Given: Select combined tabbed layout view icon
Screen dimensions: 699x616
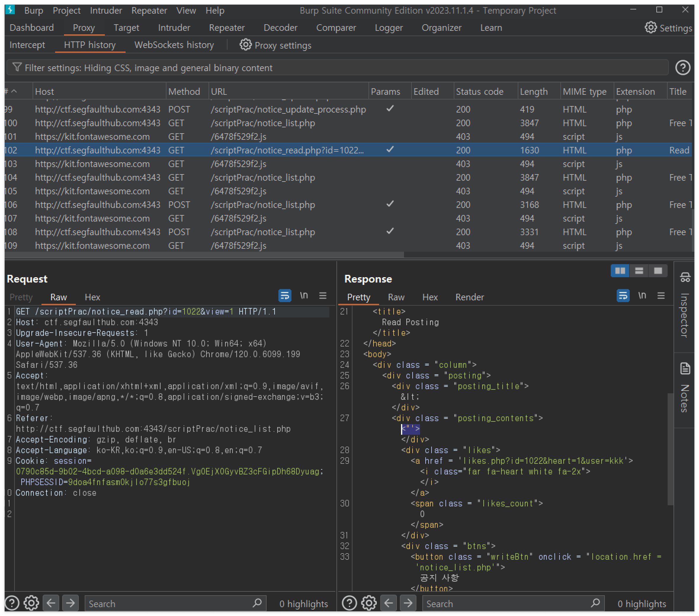Looking at the screenshot, I should coord(658,271).
